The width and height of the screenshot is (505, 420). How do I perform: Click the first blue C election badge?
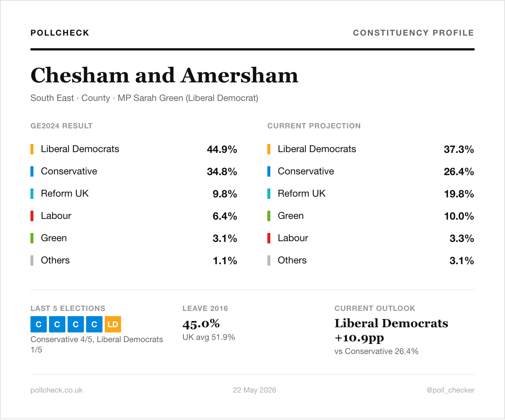point(39,324)
